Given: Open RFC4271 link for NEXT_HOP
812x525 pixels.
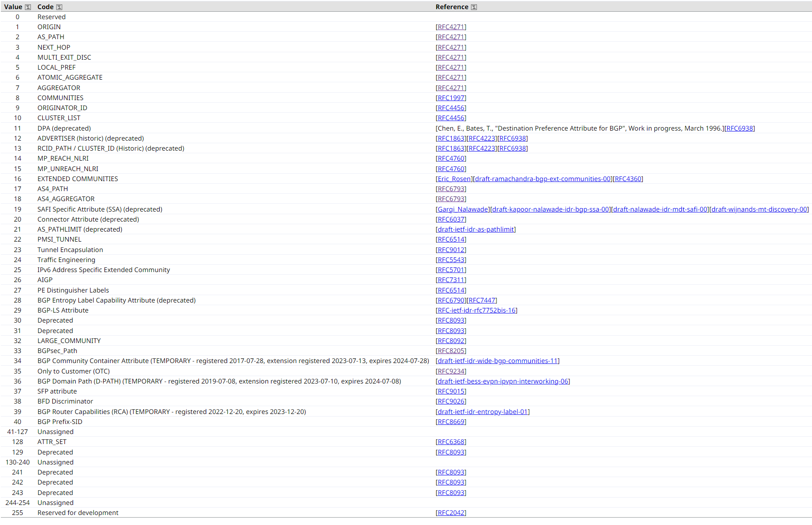Looking at the screenshot, I should [451, 47].
